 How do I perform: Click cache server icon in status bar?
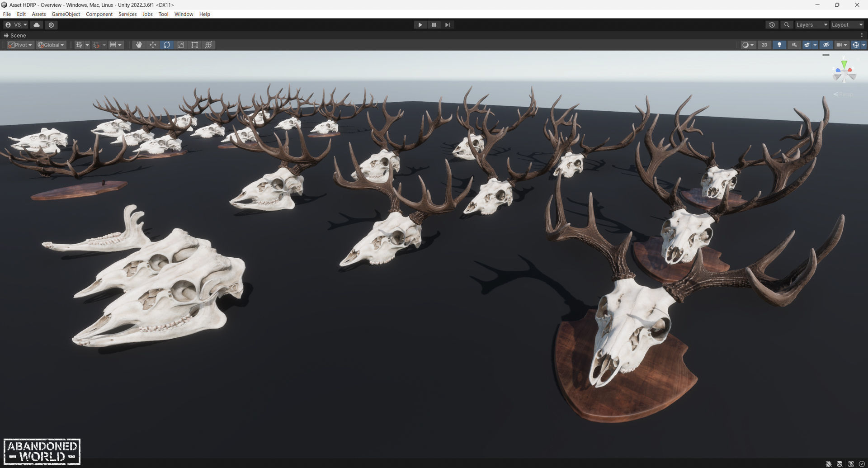point(840,463)
